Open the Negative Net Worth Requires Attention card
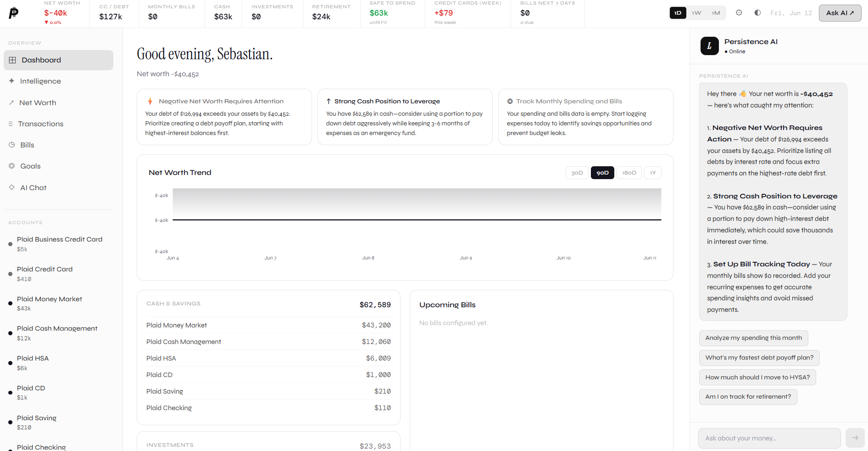 pos(224,117)
